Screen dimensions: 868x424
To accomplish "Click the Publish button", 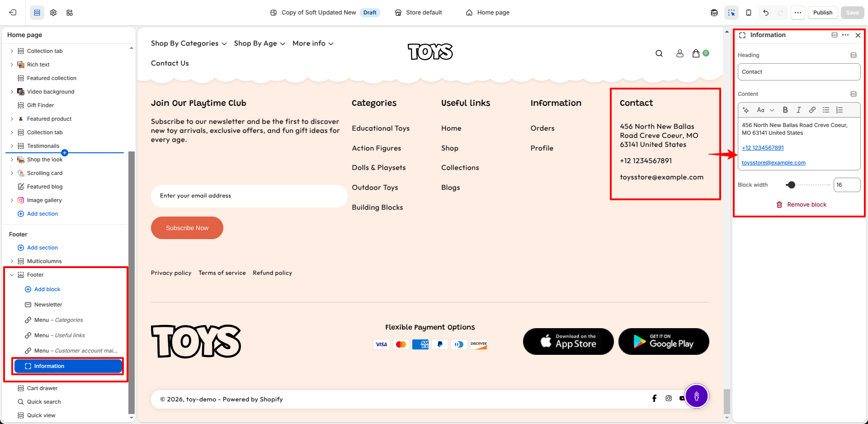I will 823,13.
